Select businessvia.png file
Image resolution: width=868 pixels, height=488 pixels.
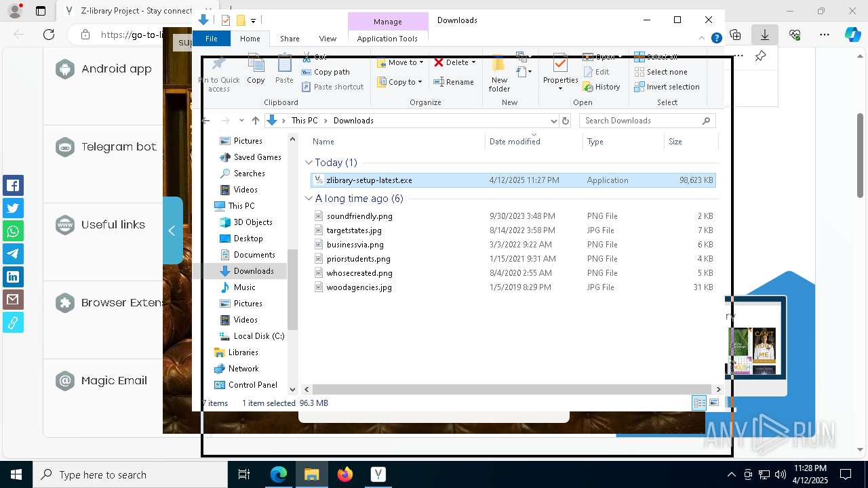point(513,245)
